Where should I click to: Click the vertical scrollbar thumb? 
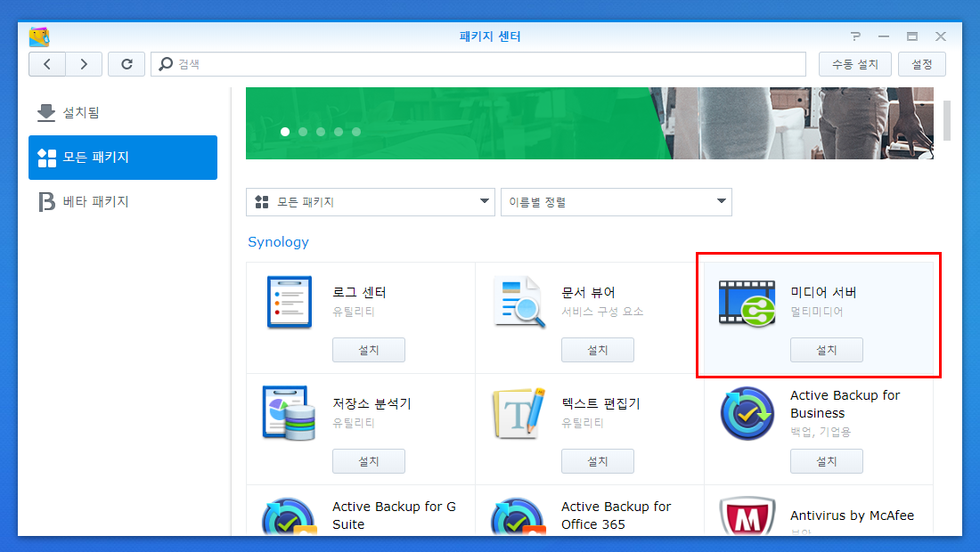pyautogui.click(x=947, y=120)
